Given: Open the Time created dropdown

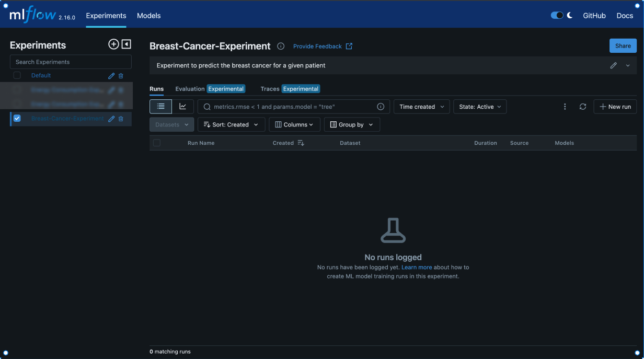Looking at the screenshot, I should pyautogui.click(x=421, y=107).
